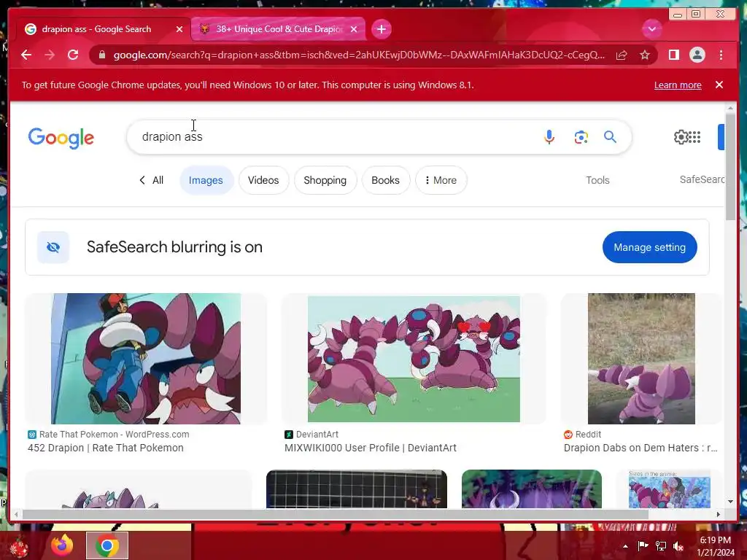The image size is (747, 560).
Task: Click the page scrollbar down arrow
Action: pos(730,502)
